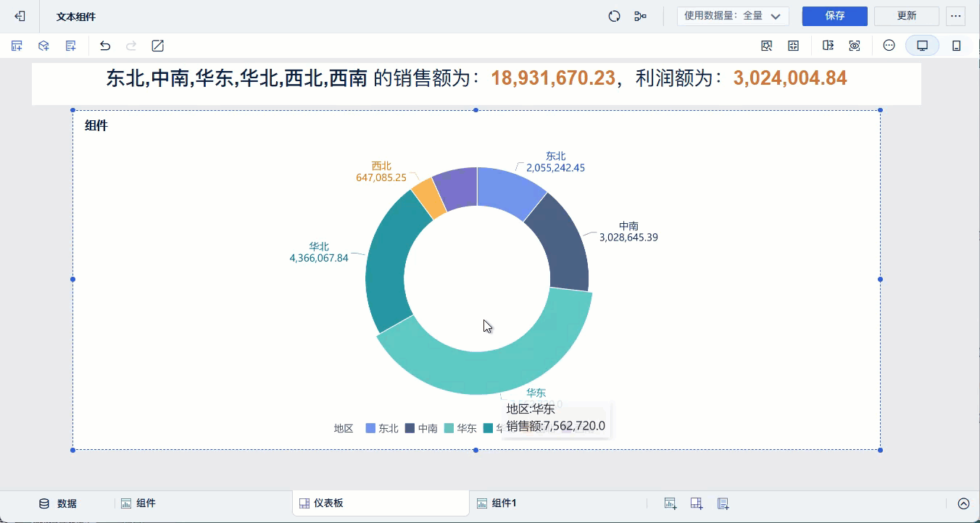This screenshot has width=980, height=523.
Task: Click the 更新 button
Action: pyautogui.click(x=907, y=16)
